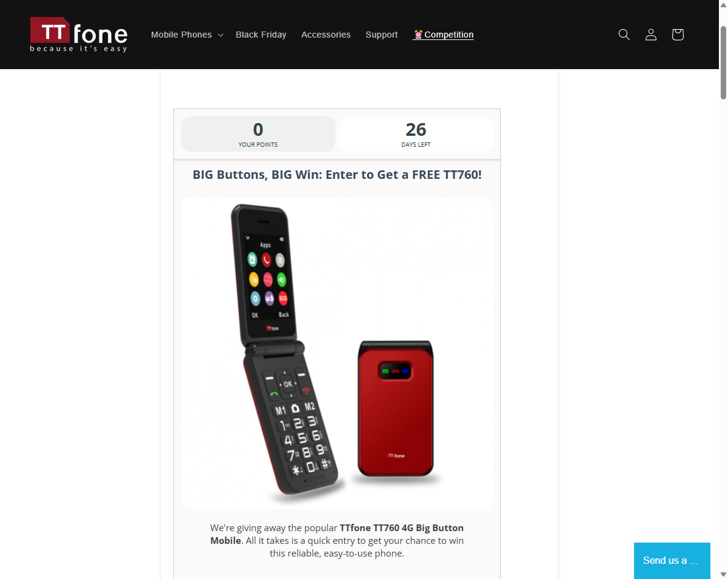The image size is (728, 579).
Task: Click the TT760 flip phone product image
Action: click(336, 353)
